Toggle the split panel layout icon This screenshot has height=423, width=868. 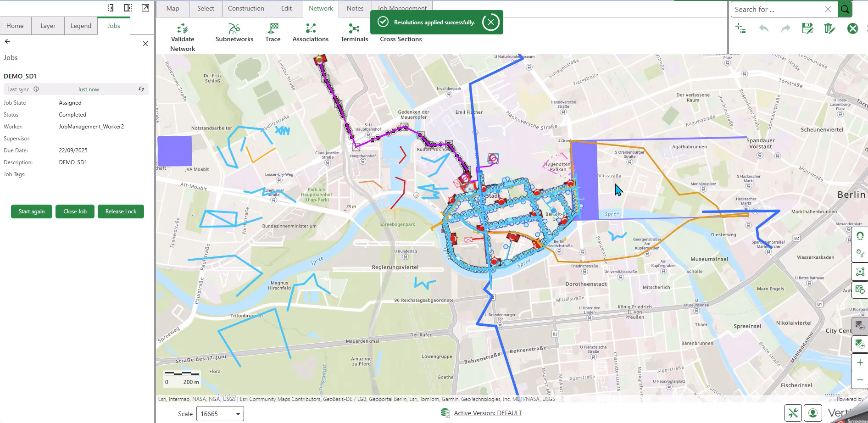[x=128, y=8]
